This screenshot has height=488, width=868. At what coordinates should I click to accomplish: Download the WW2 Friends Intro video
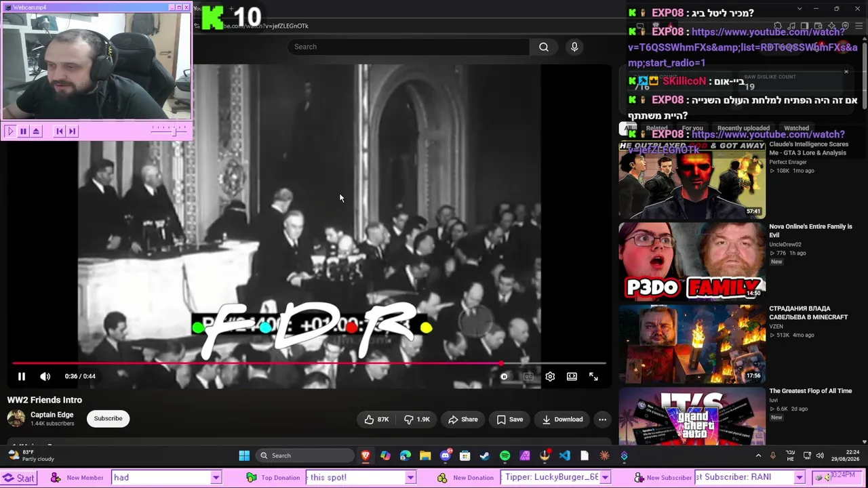562,420
